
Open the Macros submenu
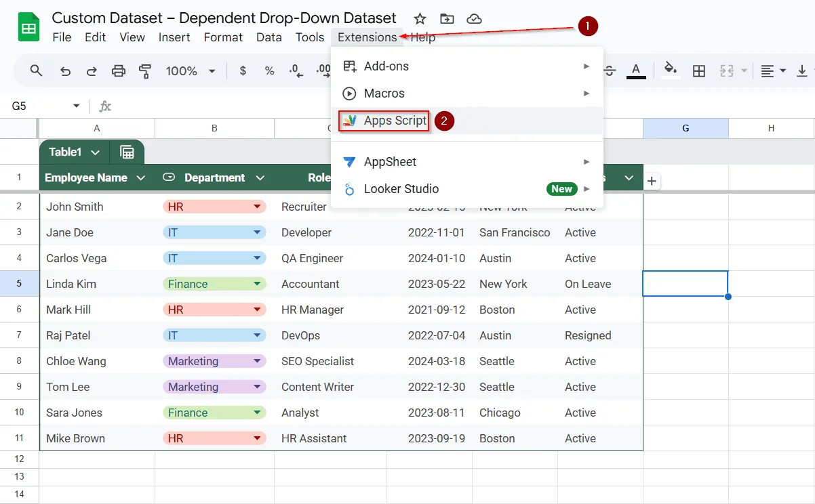pyautogui.click(x=467, y=93)
